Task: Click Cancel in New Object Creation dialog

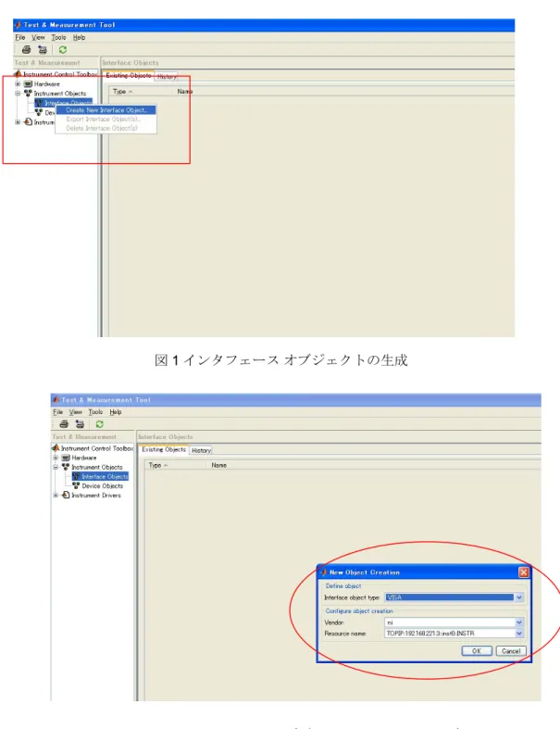Action: pyautogui.click(x=511, y=651)
